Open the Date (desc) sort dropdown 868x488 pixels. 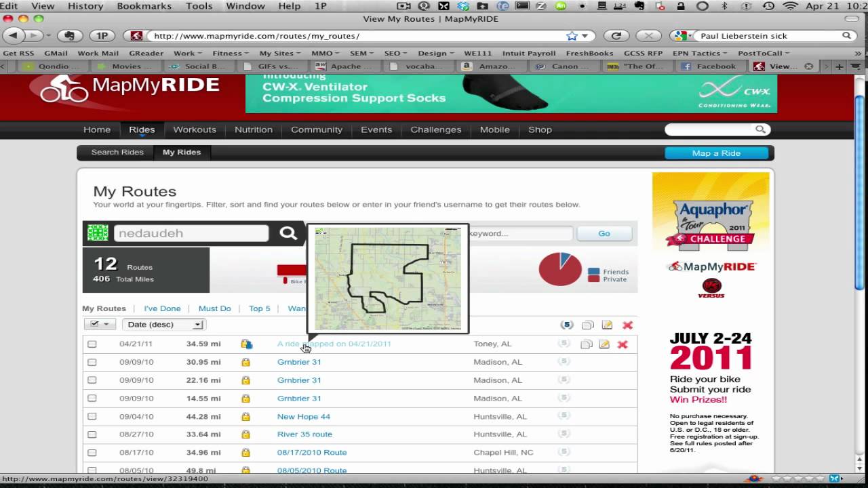pyautogui.click(x=163, y=324)
